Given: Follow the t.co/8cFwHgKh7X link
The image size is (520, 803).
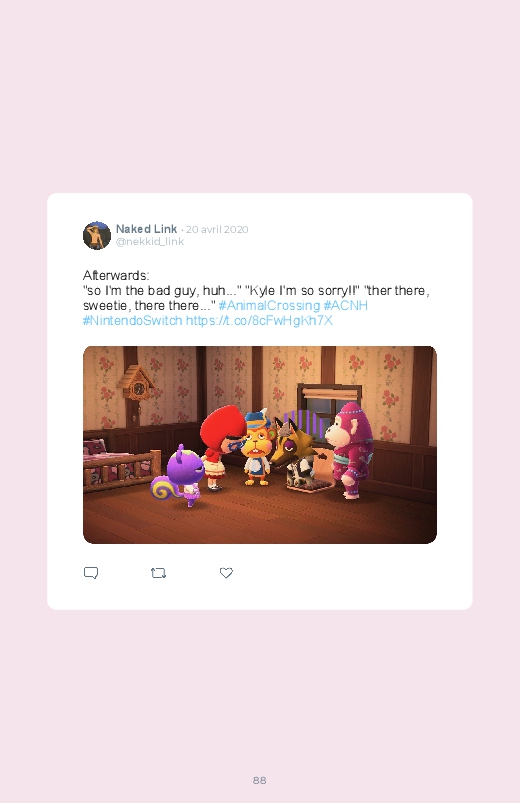Looking at the screenshot, I should (x=259, y=321).
